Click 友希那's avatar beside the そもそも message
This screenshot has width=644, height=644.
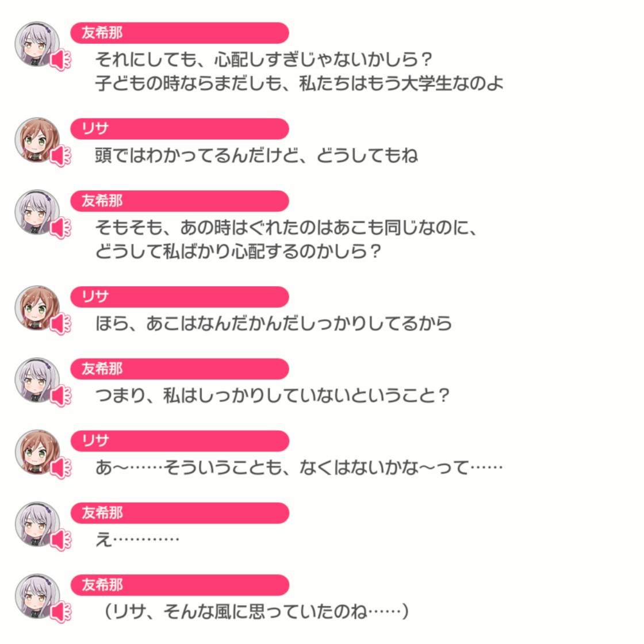37,212
